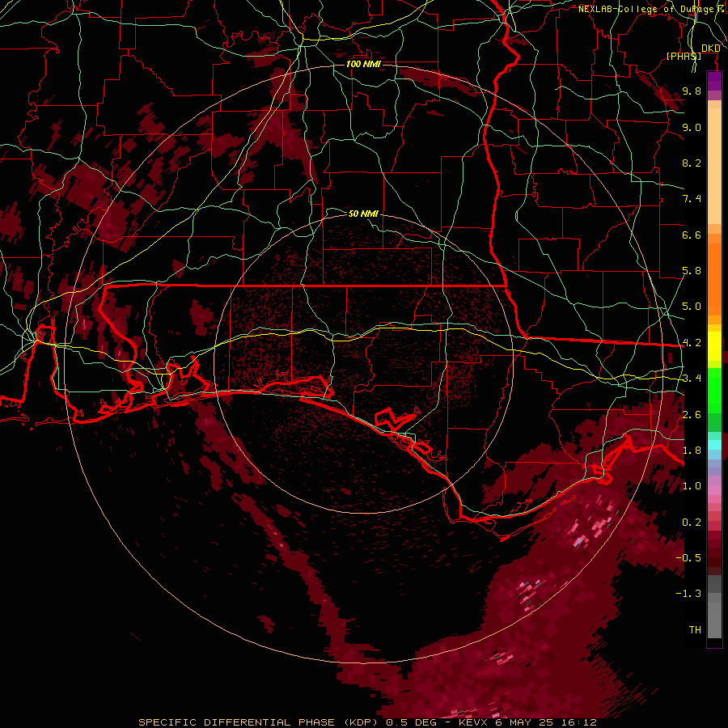Image resolution: width=728 pixels, height=728 pixels.
Task: Click the TH label at the scale bottom
Action: click(695, 630)
